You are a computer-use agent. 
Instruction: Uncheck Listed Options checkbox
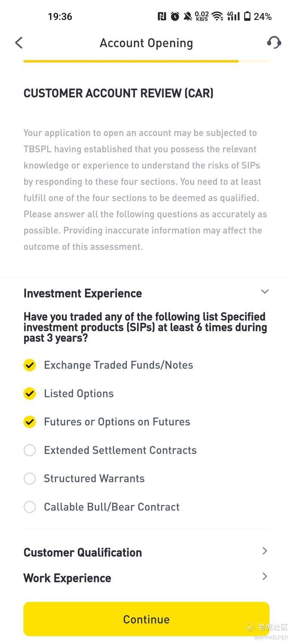tap(30, 394)
